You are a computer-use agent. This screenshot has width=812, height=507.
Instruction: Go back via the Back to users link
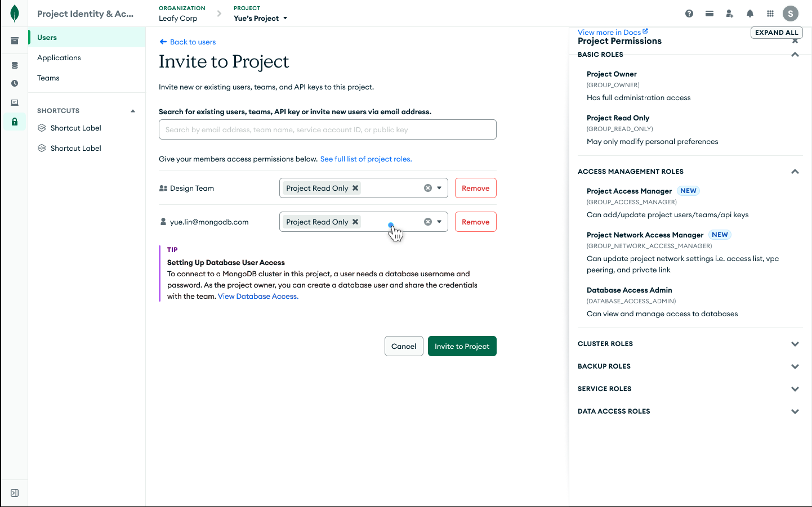pos(188,42)
